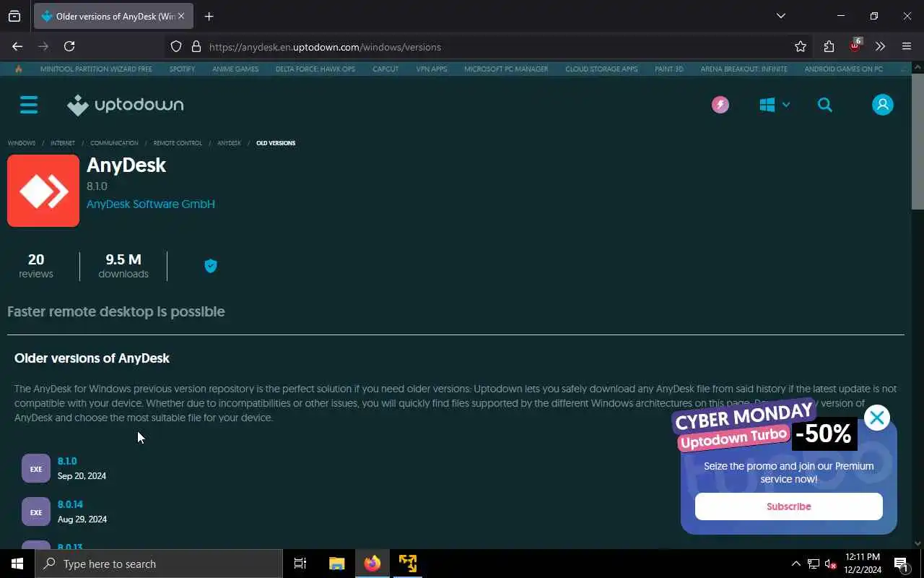Open the Uptodown hamburger menu
The height and width of the screenshot is (578, 924).
(x=29, y=105)
